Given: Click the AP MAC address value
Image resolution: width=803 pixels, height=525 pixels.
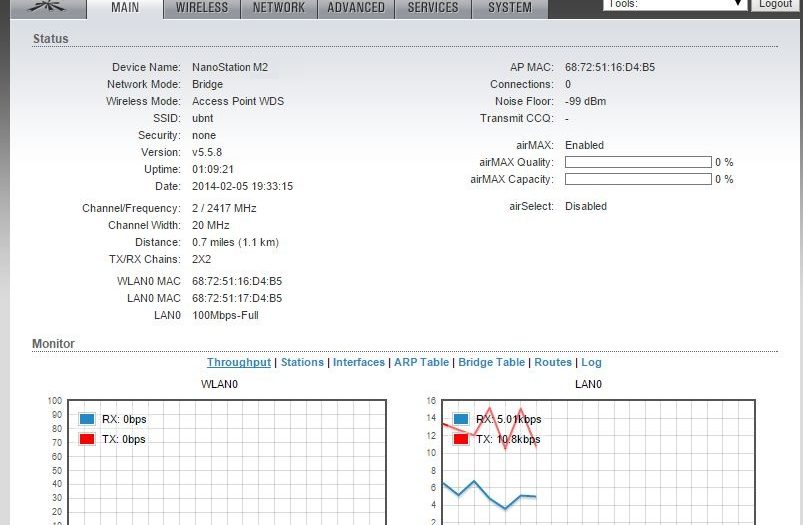Looking at the screenshot, I should (609, 67).
